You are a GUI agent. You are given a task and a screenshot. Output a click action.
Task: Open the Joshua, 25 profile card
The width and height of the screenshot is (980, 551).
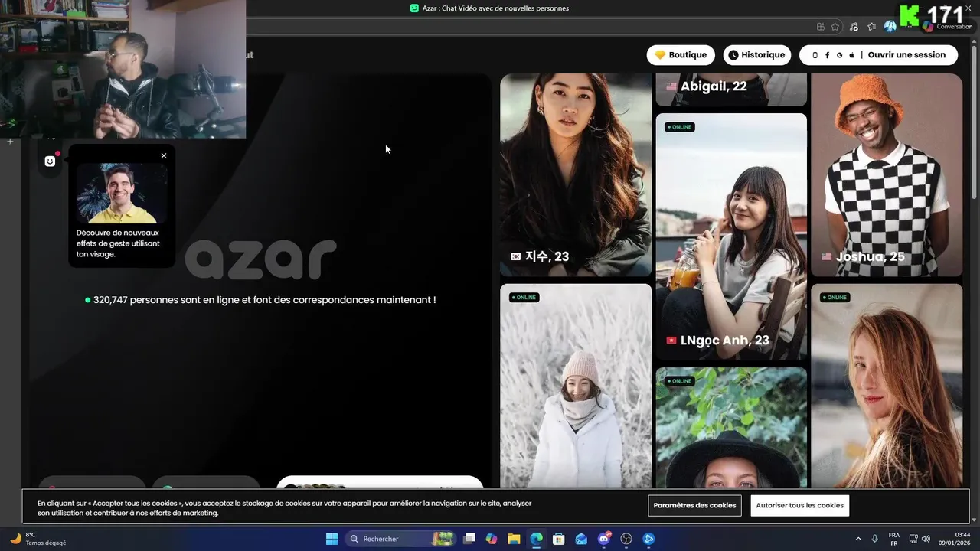pos(887,174)
